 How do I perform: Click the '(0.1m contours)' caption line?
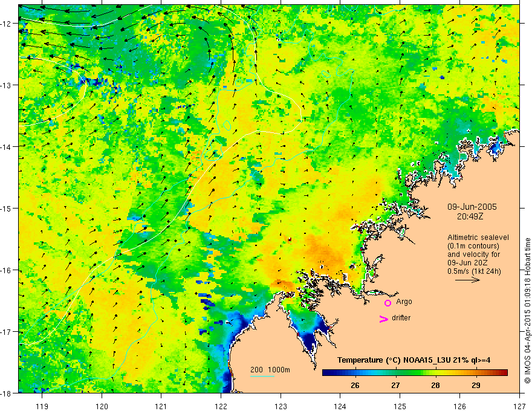point(473,246)
